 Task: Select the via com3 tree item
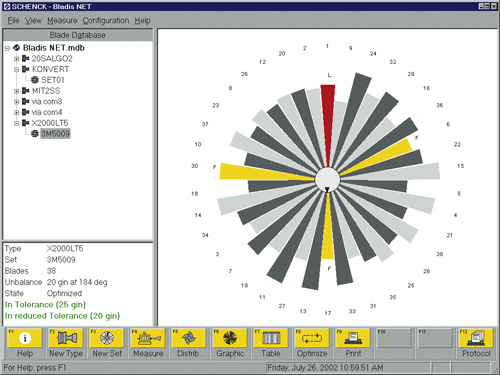(x=47, y=101)
